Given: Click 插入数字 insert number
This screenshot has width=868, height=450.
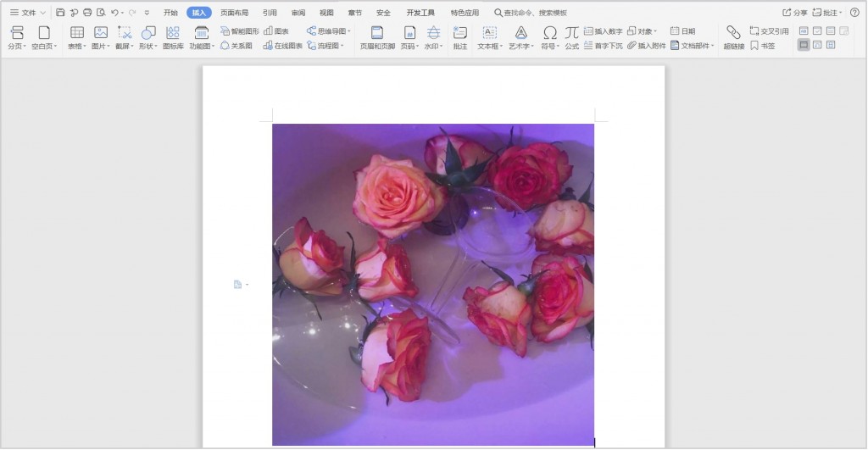Looking at the screenshot, I should 603,31.
